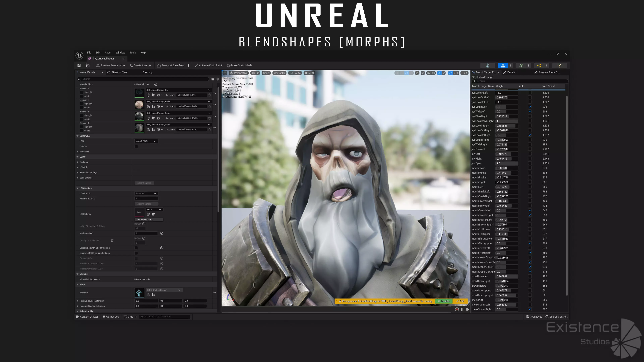Open the Physics asset mode icon
This screenshot has width=644, height=362.
click(559, 66)
